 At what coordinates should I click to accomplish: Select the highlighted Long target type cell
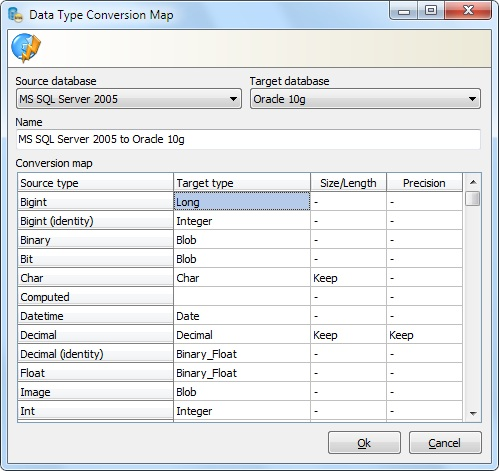pyautogui.click(x=242, y=201)
